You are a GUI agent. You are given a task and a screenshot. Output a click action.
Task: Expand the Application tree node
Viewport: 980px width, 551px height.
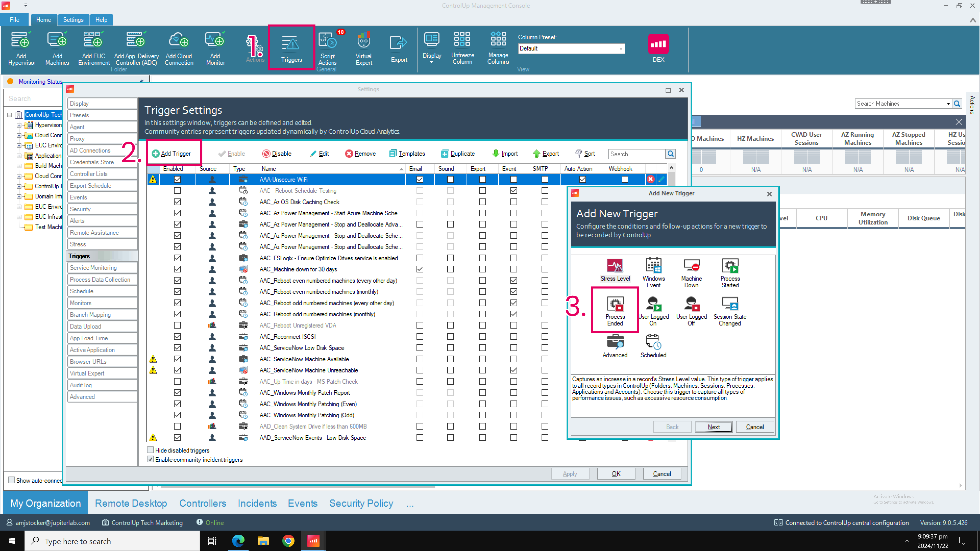coord(19,156)
